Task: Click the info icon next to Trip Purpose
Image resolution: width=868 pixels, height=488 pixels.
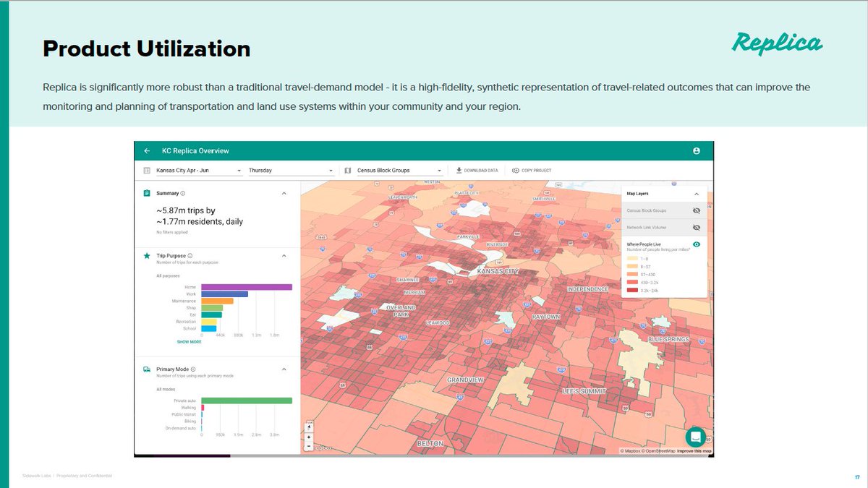Action: pos(191,255)
